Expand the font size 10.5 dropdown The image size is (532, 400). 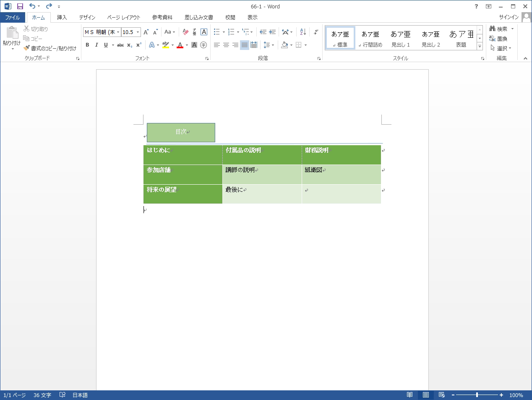pyautogui.click(x=138, y=32)
